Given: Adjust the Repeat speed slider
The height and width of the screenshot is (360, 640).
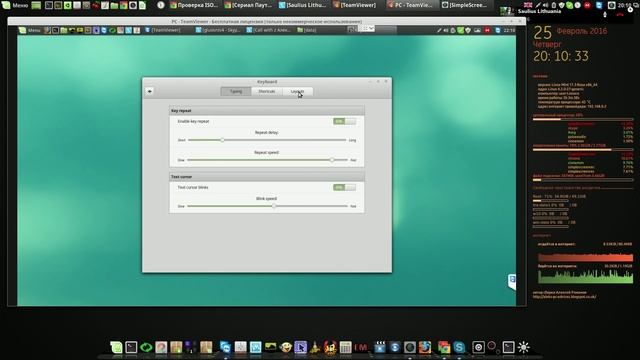Looking at the screenshot, I should [267, 160].
